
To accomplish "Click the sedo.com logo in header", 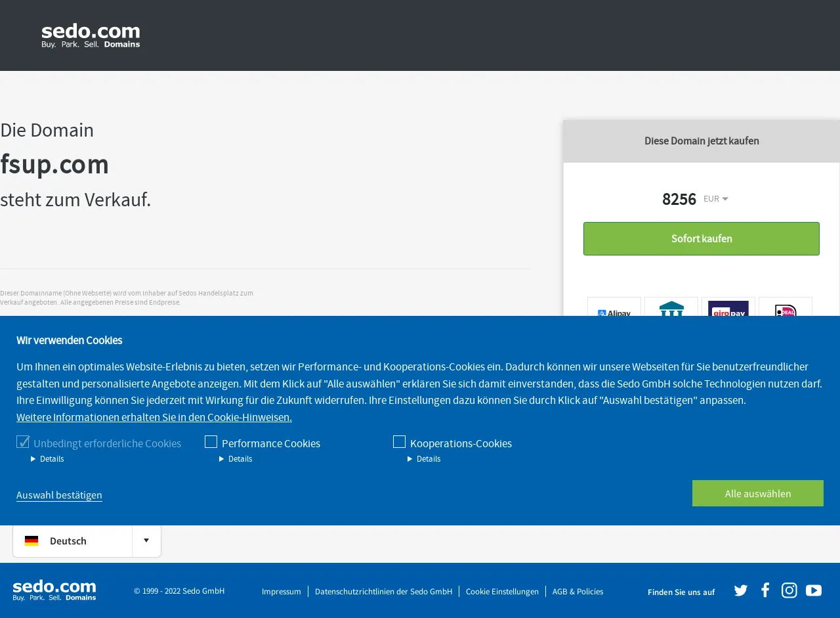I will click(x=91, y=35).
